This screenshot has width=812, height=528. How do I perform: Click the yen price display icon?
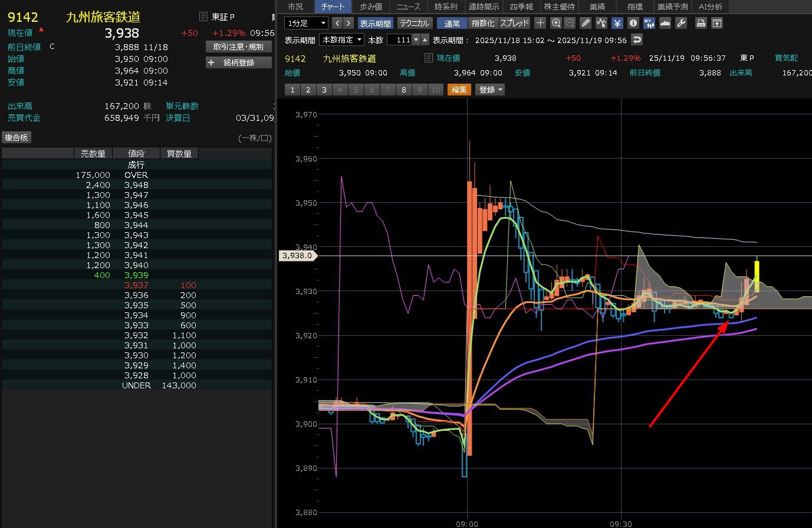click(617, 23)
